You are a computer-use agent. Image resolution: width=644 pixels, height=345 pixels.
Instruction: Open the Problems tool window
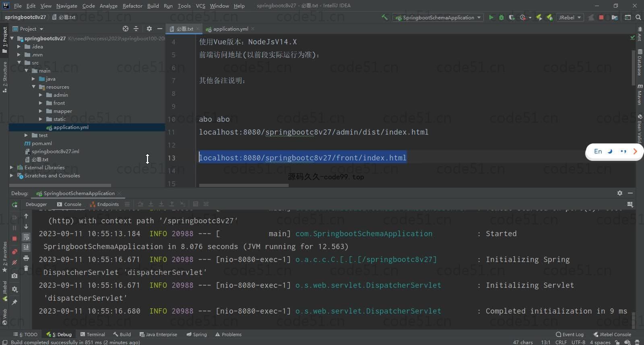pyautogui.click(x=228, y=335)
